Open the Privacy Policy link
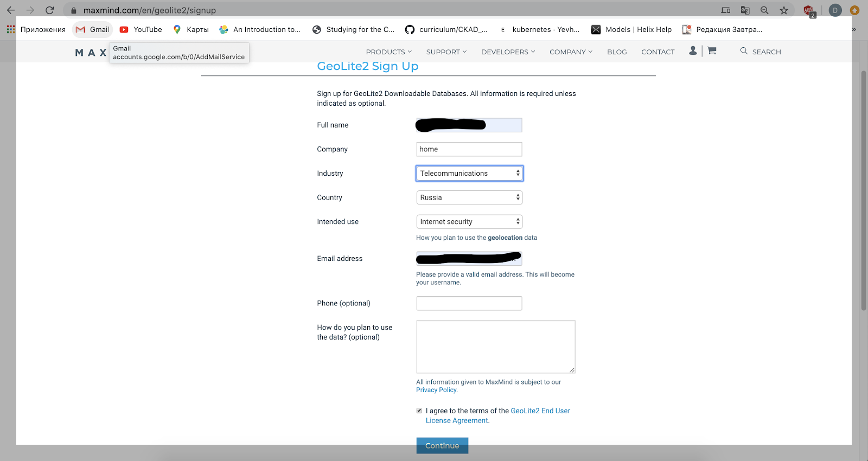This screenshot has height=461, width=868. [436, 390]
